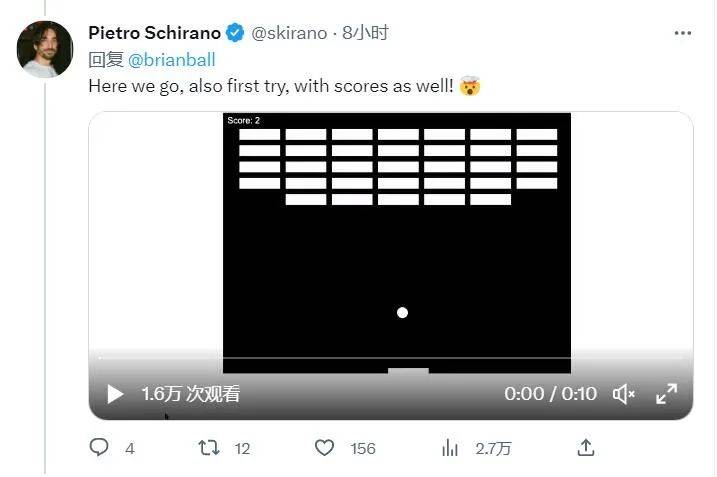Click the share upload icon
Screen dimensions: 717x477
tap(587, 448)
